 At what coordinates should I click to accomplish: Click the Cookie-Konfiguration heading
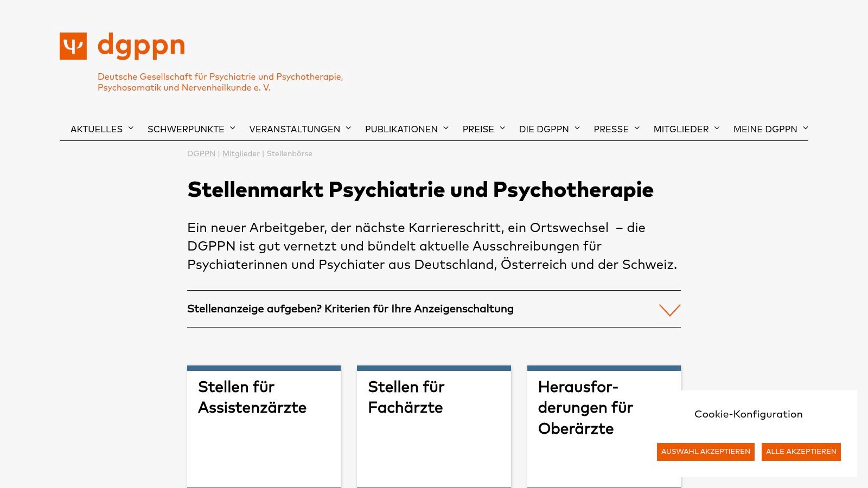(x=748, y=414)
